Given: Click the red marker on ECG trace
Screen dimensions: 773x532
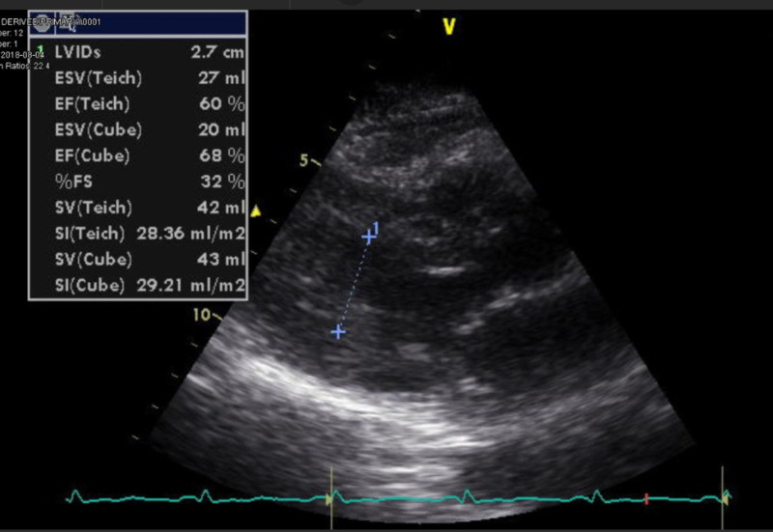Looking at the screenshot, I should tap(646, 498).
